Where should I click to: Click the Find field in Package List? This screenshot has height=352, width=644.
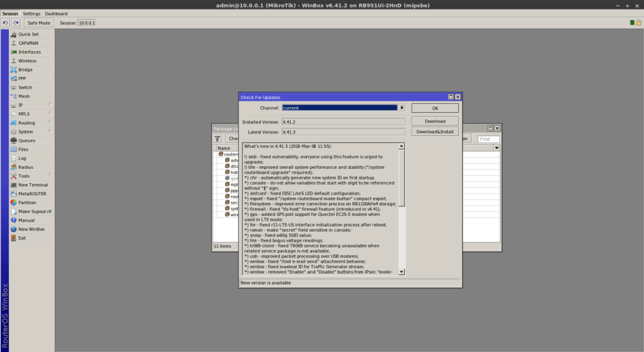coord(488,139)
